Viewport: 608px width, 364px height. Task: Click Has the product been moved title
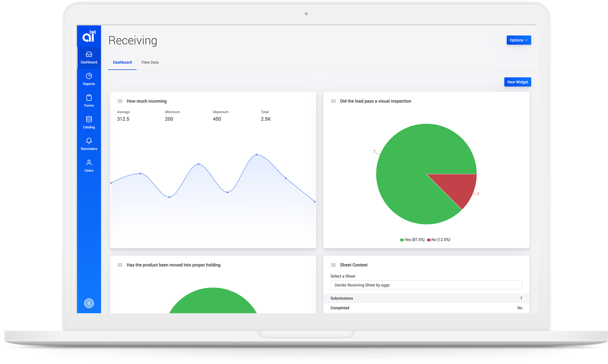(x=174, y=265)
